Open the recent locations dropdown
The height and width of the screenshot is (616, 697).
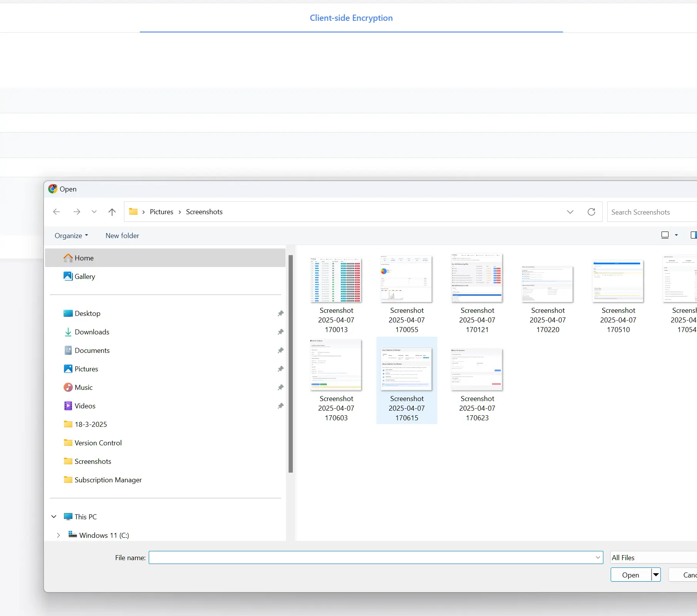pyautogui.click(x=94, y=212)
